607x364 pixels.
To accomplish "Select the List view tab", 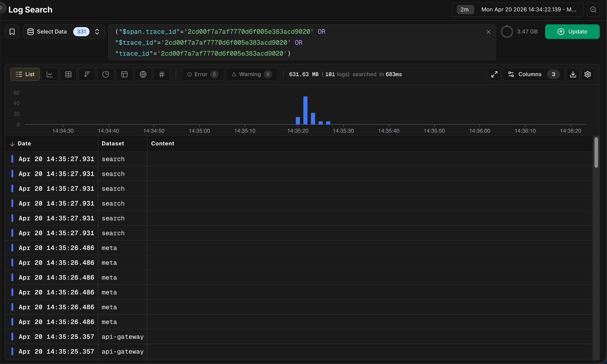I will pyautogui.click(x=25, y=74).
